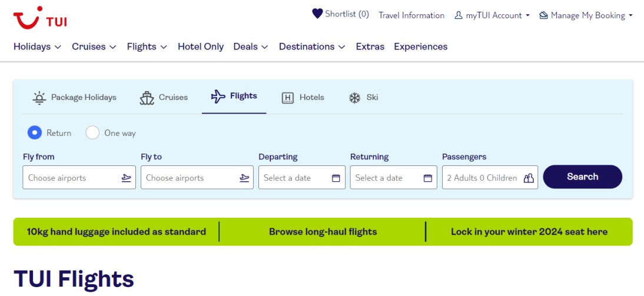Click the Shortlist heart icon
644x296 pixels.
click(x=317, y=14)
